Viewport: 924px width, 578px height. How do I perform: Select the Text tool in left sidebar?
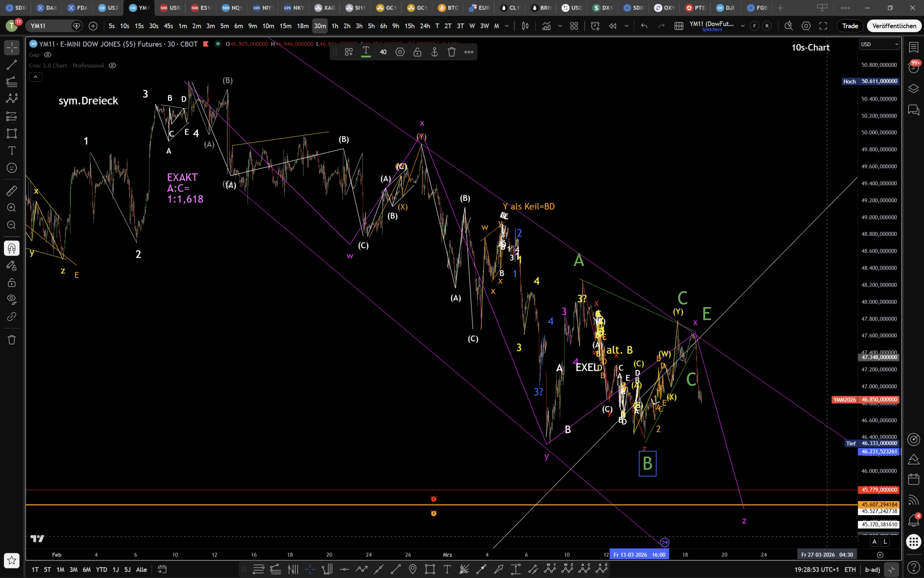[x=11, y=151]
